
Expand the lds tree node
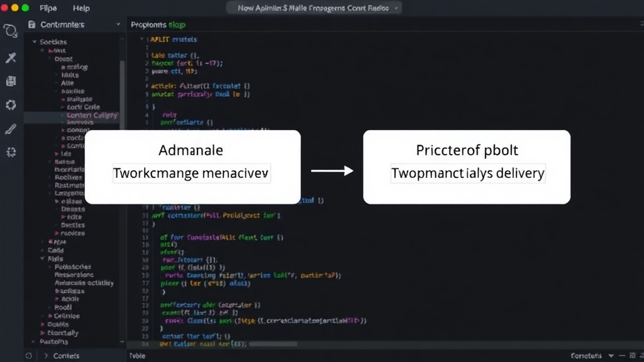tap(57, 154)
